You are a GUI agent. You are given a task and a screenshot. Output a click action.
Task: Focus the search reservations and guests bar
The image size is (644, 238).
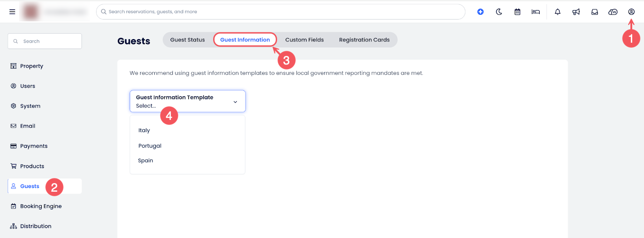[x=280, y=12]
